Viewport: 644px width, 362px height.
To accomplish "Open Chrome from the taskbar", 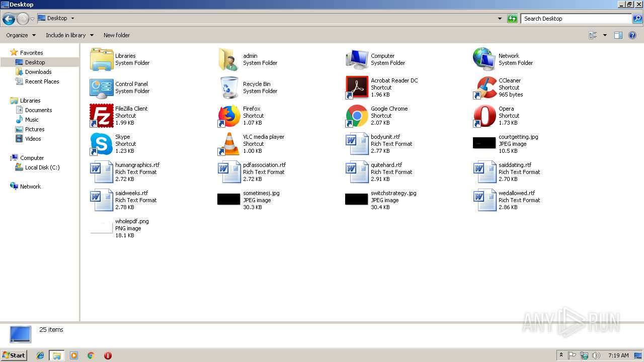I will pyautogui.click(x=91, y=355).
